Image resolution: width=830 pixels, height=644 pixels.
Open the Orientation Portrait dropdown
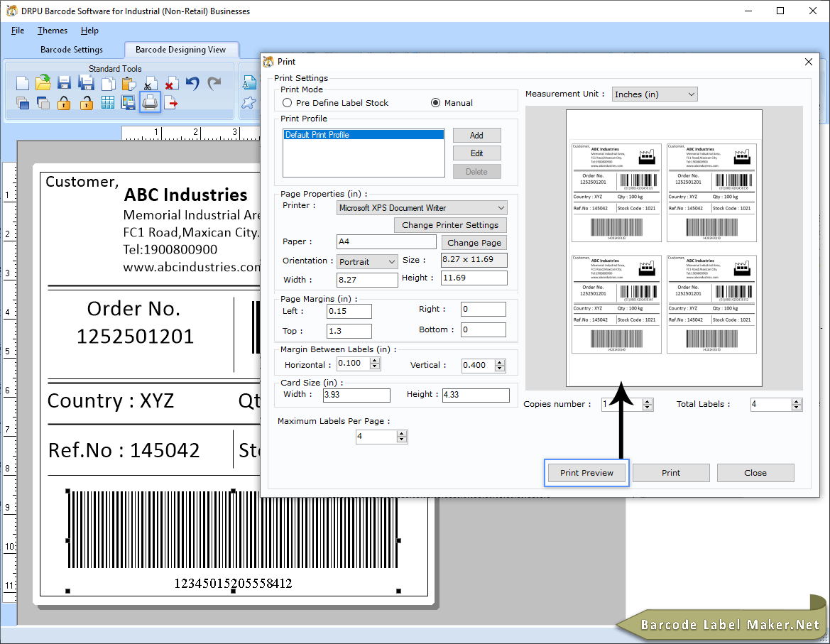pyautogui.click(x=367, y=261)
